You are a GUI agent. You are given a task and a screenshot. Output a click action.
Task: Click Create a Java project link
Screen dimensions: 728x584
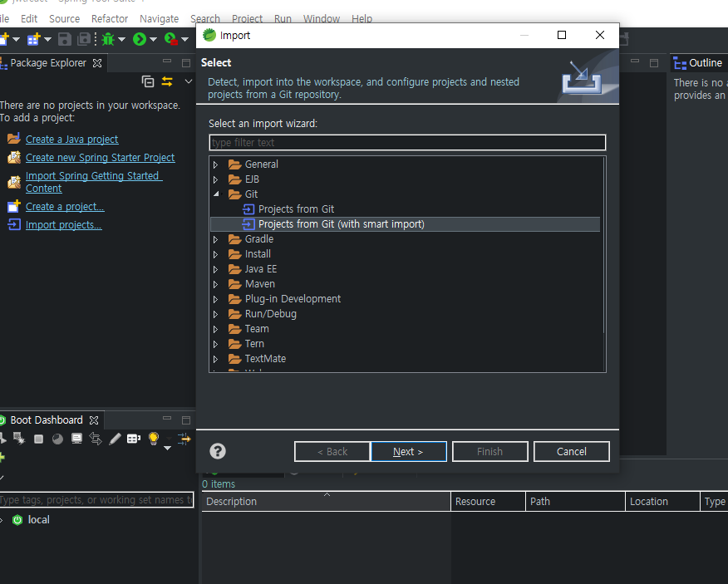pos(72,140)
